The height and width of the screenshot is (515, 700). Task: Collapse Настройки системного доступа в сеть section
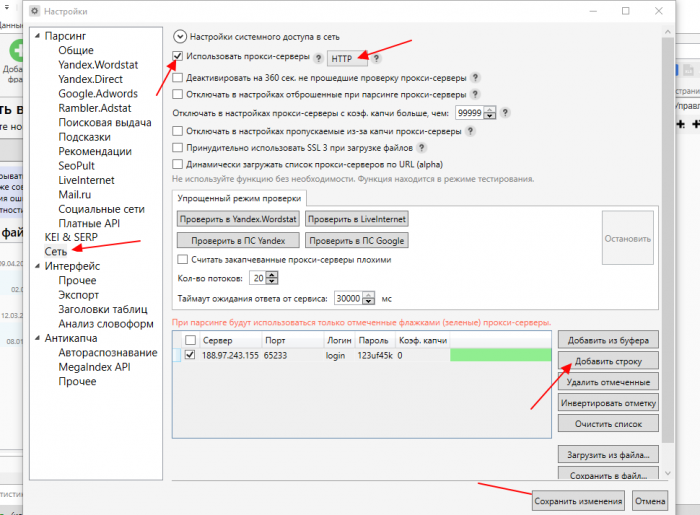180,35
